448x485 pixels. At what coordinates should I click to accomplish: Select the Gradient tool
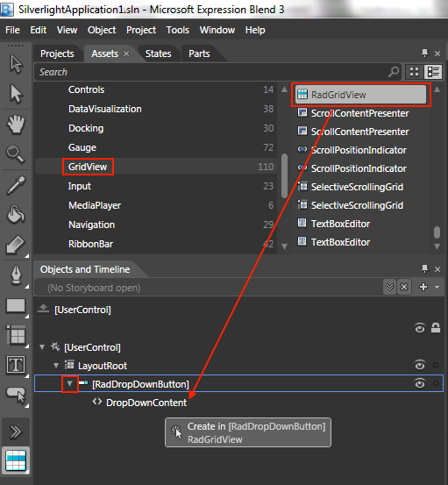tap(16, 245)
